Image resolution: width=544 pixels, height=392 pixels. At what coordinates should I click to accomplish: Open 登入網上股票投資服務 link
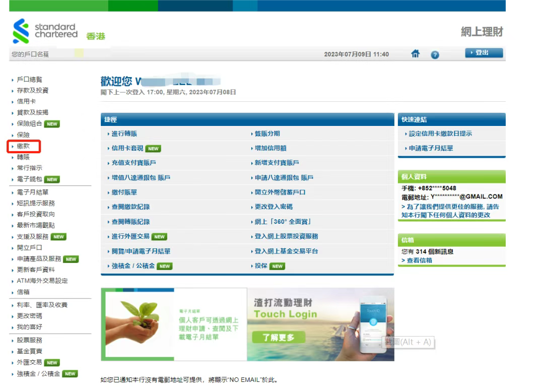click(286, 236)
